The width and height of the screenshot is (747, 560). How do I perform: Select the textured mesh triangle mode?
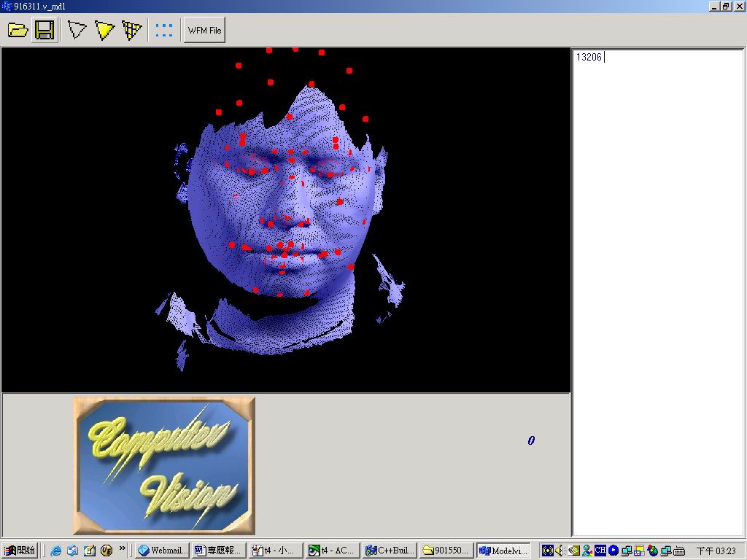[132, 30]
